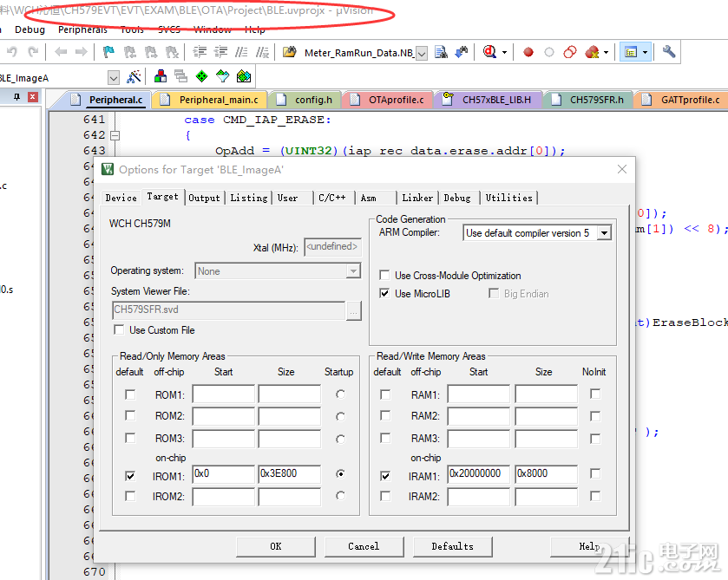Insert a bookmark with the blue flag icon
The width and height of the screenshot is (728, 580).
(x=108, y=51)
